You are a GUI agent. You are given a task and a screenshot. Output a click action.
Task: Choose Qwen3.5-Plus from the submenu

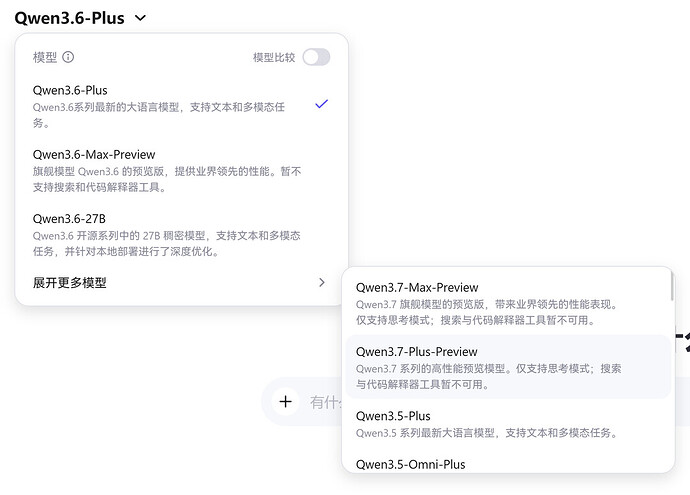click(x=508, y=424)
